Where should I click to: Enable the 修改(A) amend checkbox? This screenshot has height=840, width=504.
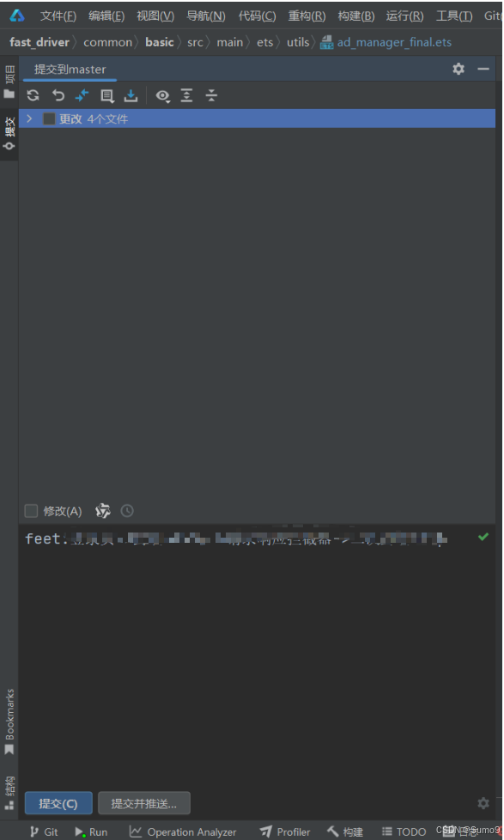[x=32, y=511]
